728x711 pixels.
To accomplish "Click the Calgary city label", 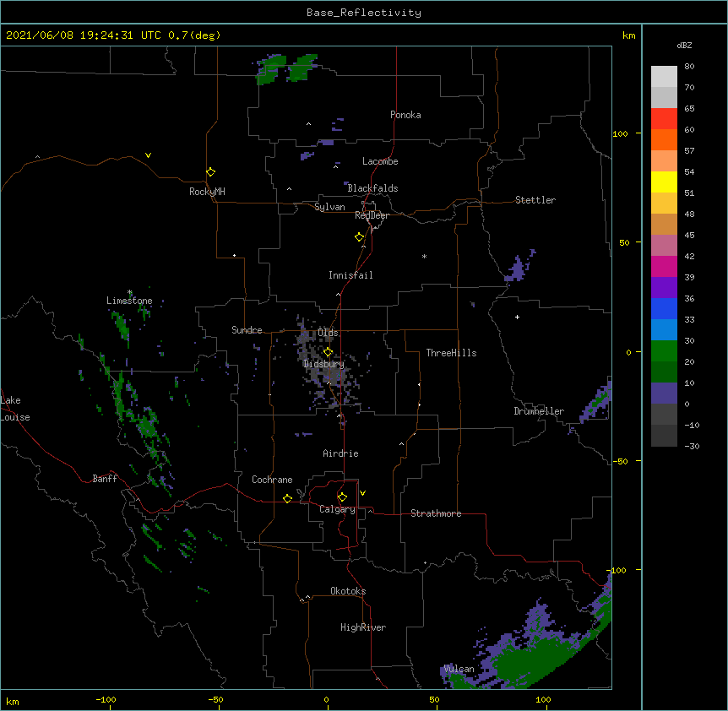I will [x=337, y=509].
